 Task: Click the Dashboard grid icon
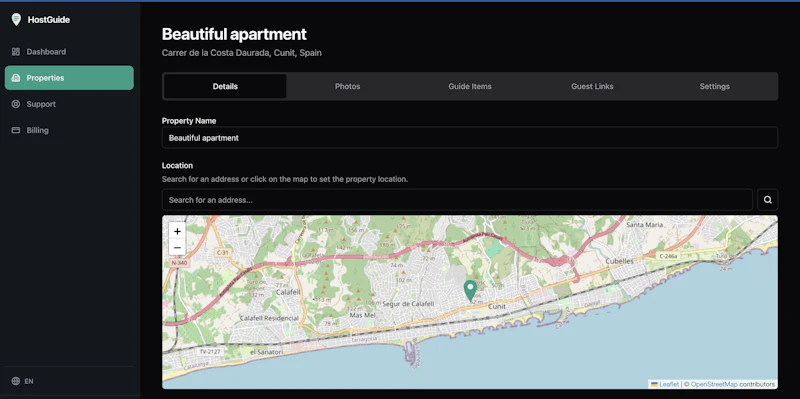(16, 52)
